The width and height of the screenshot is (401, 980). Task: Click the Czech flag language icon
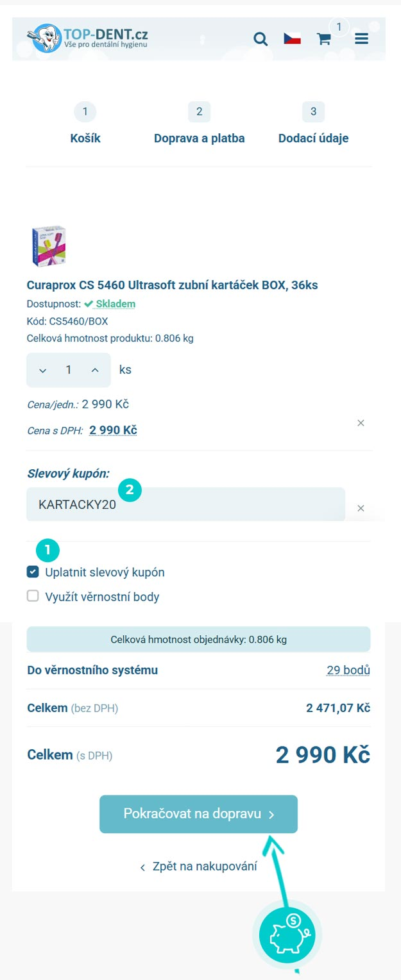coord(293,39)
